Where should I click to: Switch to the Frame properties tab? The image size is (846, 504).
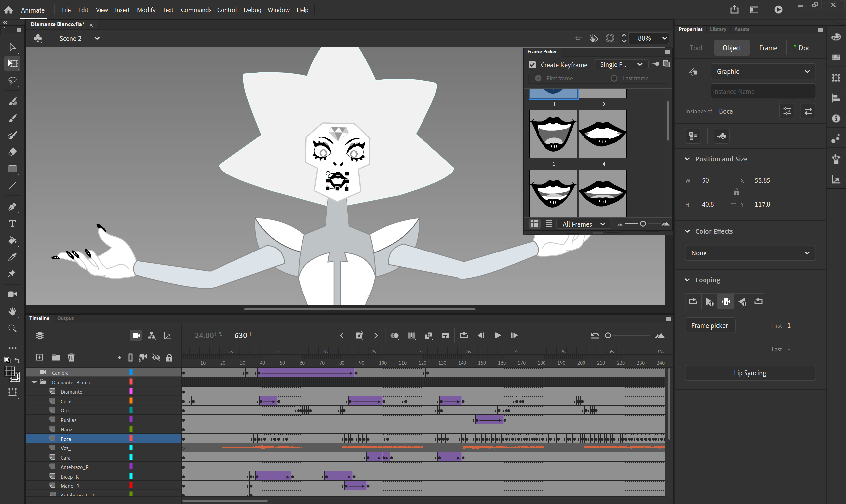point(768,48)
